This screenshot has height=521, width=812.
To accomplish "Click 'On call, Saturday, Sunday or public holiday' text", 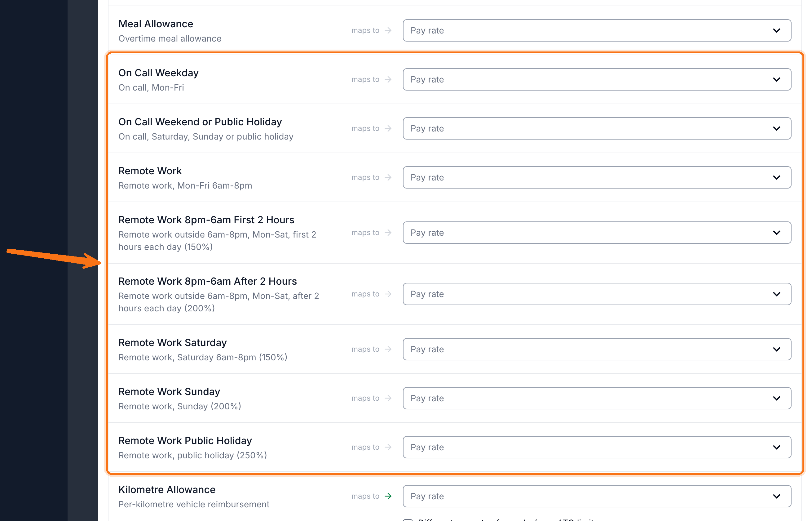I will pyautogui.click(x=205, y=137).
